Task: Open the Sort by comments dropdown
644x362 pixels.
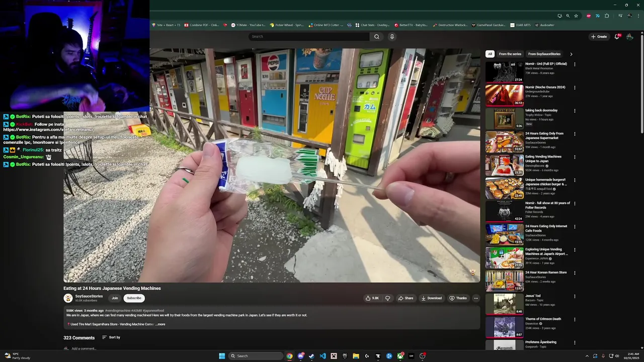Action: tap(111, 337)
